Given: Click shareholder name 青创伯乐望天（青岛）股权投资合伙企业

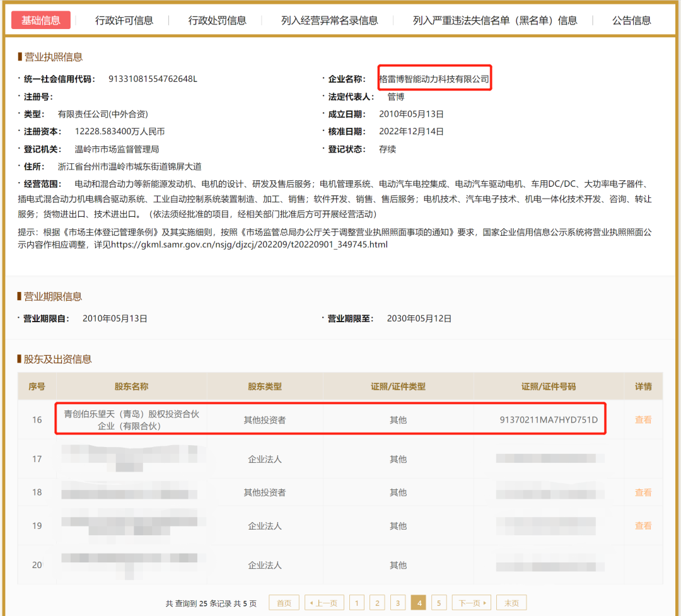Looking at the screenshot, I should click(x=131, y=420).
